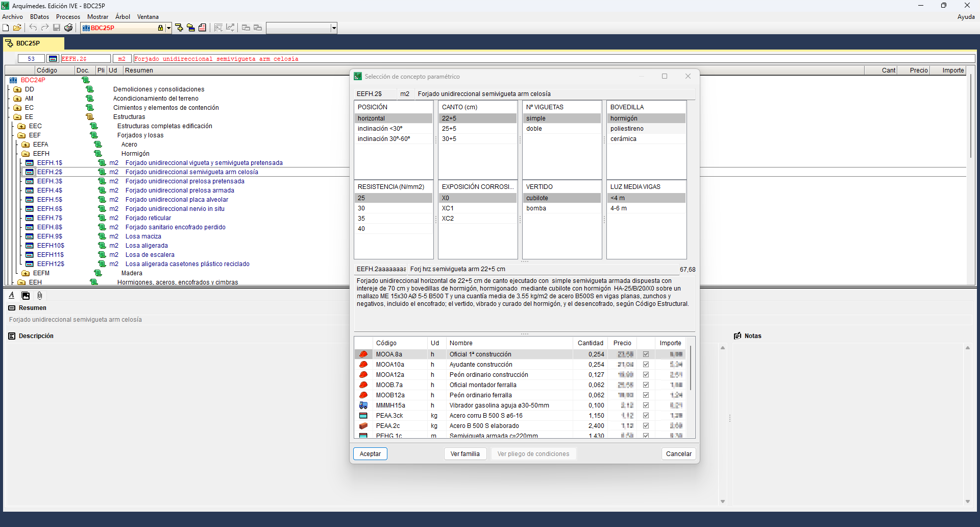Click the new file icon in toolbar
This screenshot has height=527, width=980.
point(6,28)
